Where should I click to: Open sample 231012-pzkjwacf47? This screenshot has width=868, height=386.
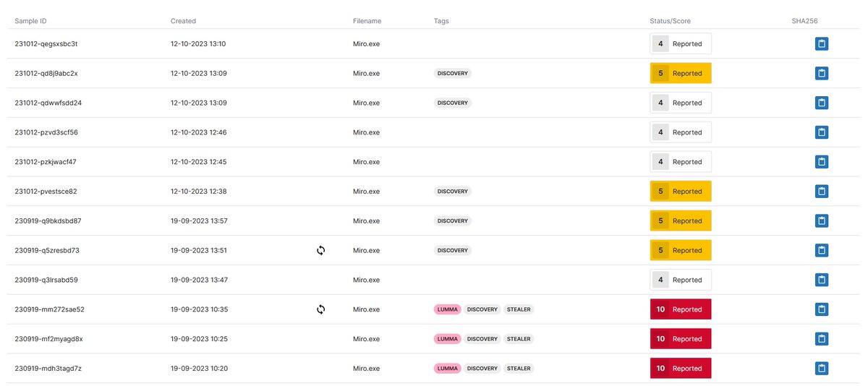click(x=46, y=162)
